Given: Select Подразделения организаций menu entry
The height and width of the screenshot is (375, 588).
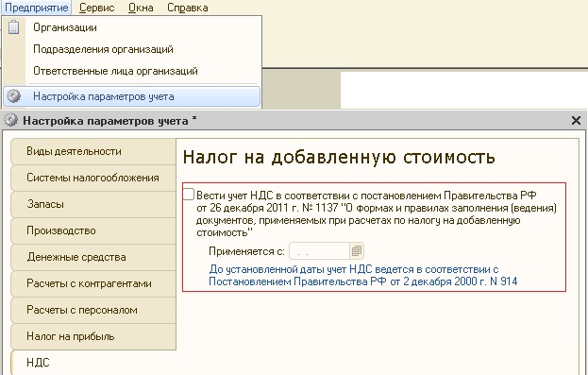Looking at the screenshot, I should [x=131, y=49].
